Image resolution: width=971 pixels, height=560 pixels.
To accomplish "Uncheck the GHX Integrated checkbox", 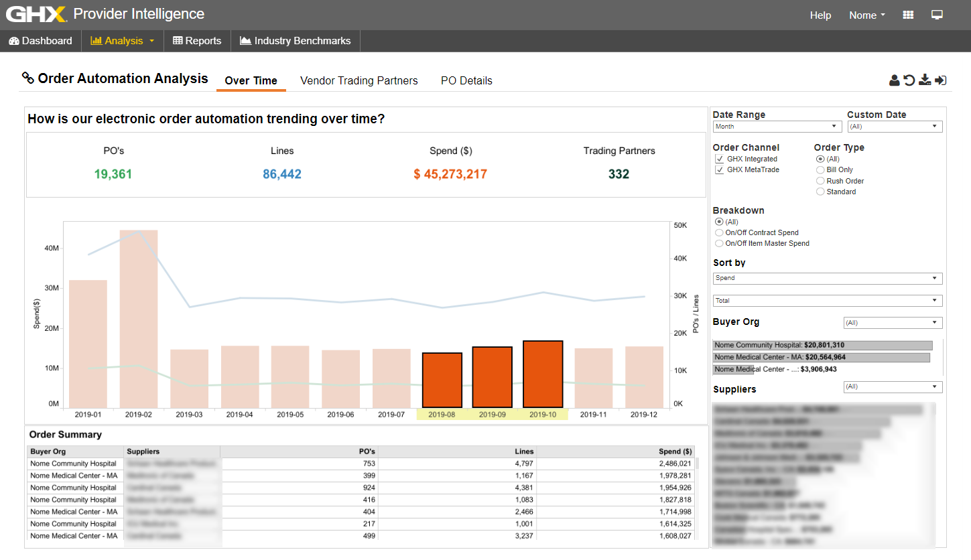I will (x=720, y=159).
